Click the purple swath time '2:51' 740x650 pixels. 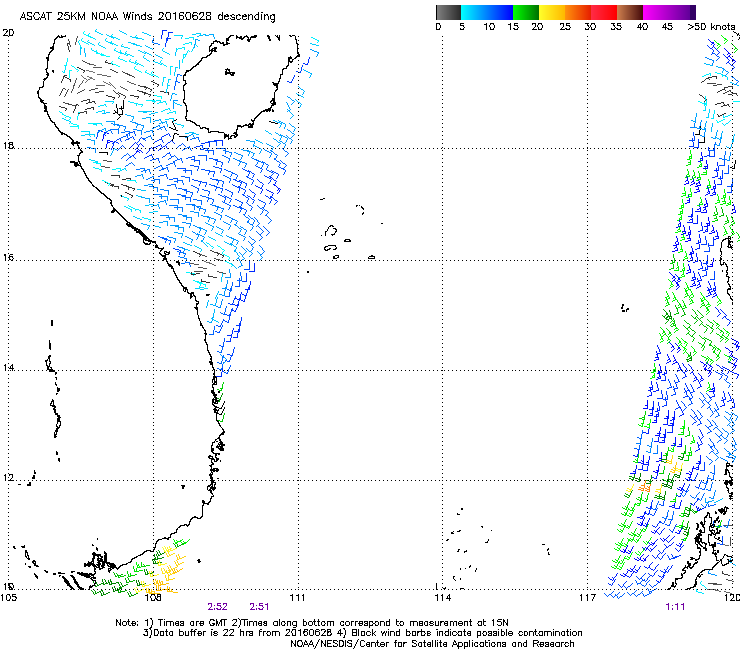pyautogui.click(x=260, y=607)
